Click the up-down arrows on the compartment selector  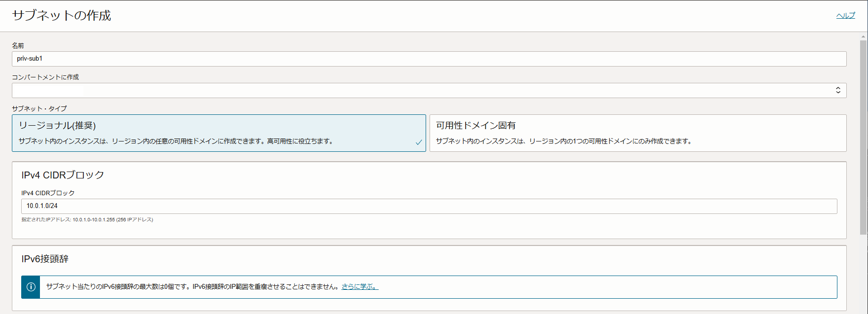pos(838,90)
